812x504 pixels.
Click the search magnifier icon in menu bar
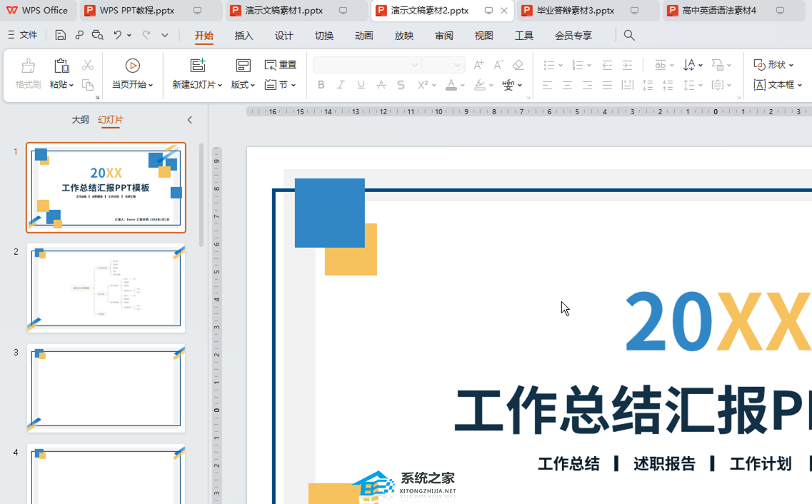(x=628, y=35)
